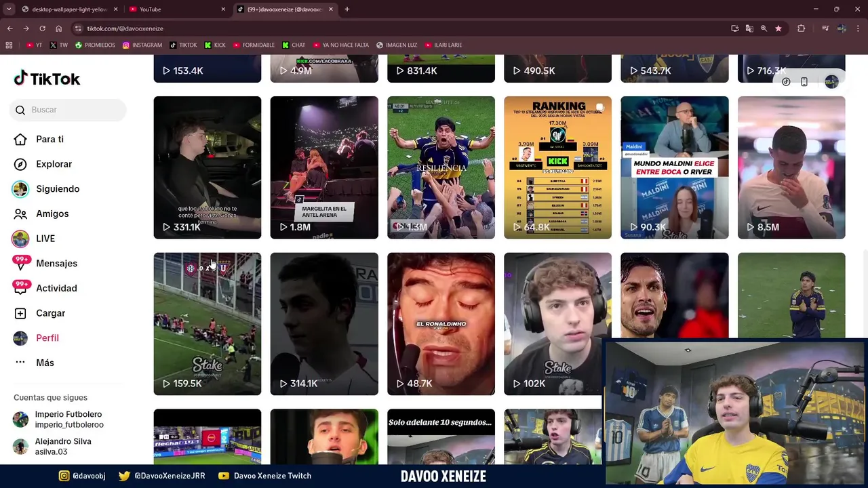Viewport: 868px width, 488px height.
Task: Click the bookmark star icon
Action: pos(778,28)
